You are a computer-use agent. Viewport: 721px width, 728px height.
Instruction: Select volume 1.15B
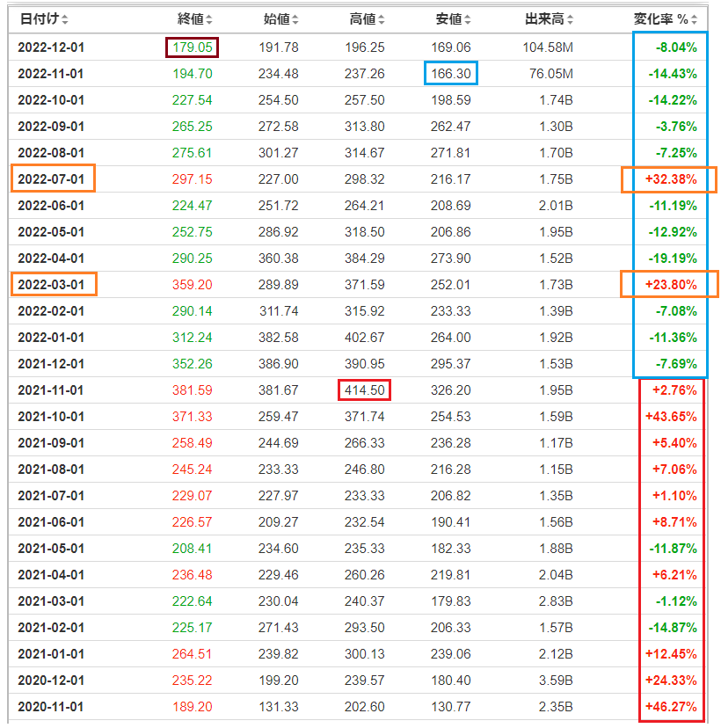(x=557, y=469)
